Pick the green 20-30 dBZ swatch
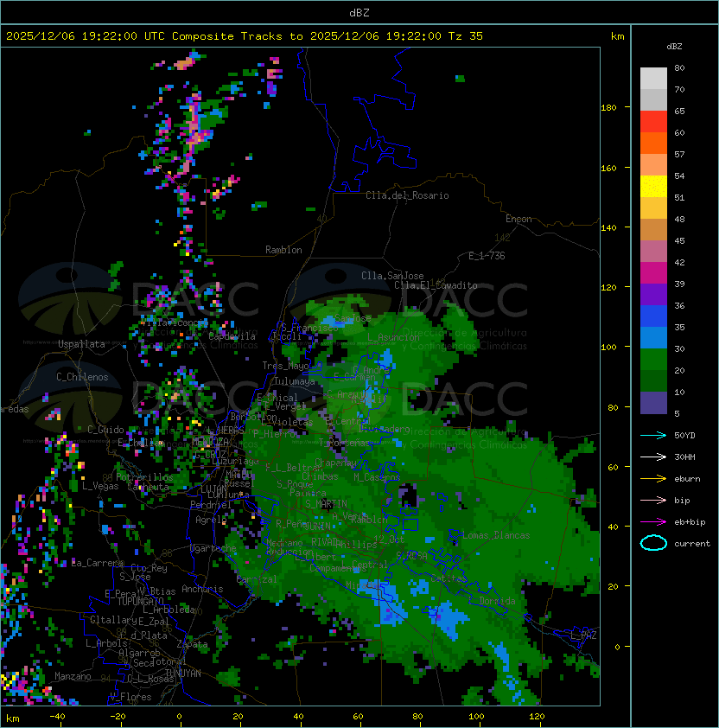719x728 pixels. tap(653, 360)
